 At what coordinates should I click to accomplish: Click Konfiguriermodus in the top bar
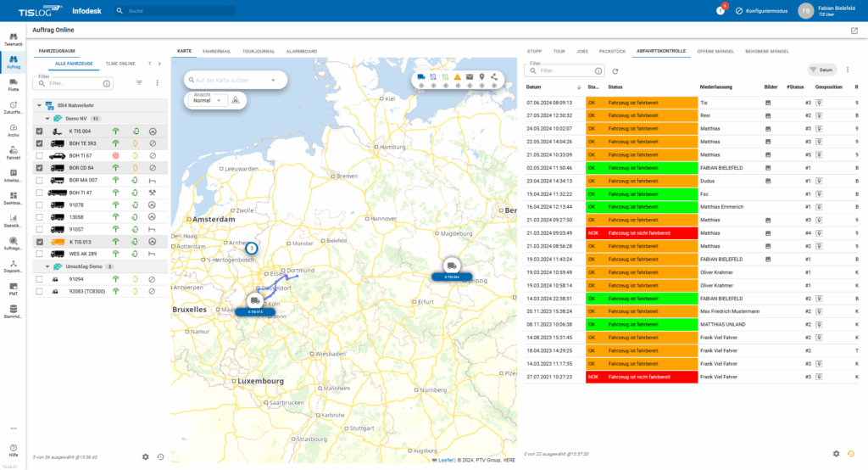760,11
